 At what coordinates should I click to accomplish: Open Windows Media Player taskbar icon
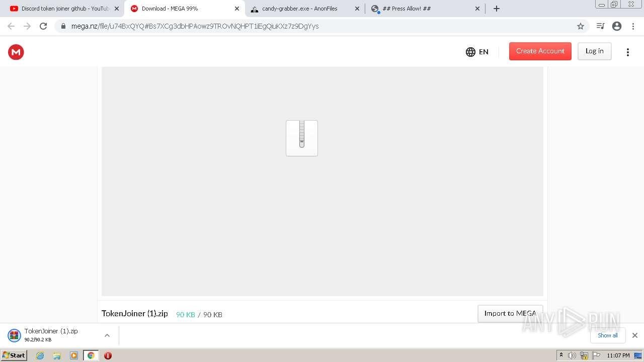[x=74, y=355]
